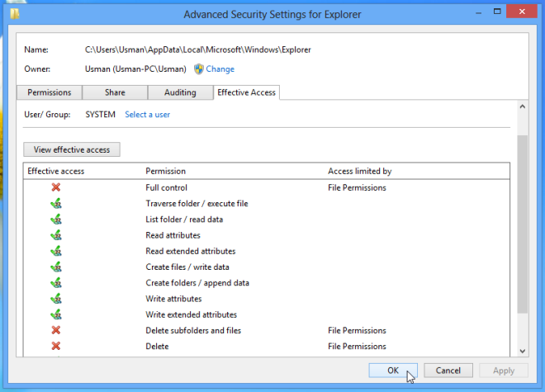Sort by the Permission column header

point(165,171)
